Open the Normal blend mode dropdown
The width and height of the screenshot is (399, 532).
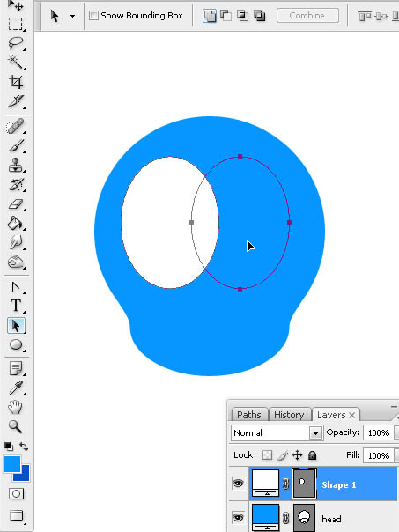click(277, 433)
